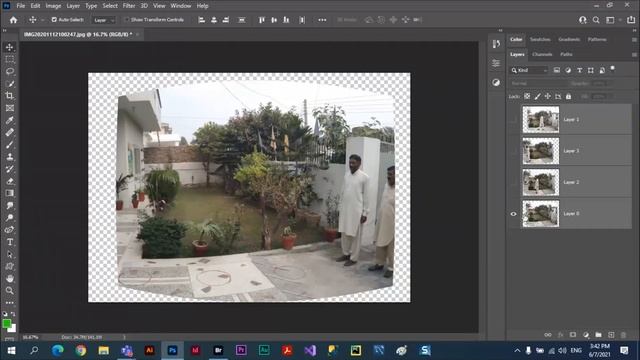Screen dimensions: 640x360
Task: Open the Adjustments panel circle icon in dock
Action: tap(496, 82)
